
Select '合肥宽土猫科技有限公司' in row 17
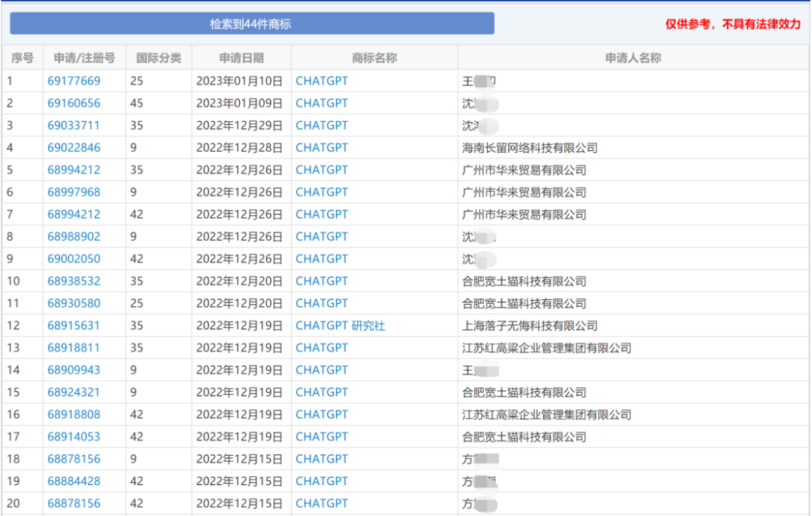pos(524,438)
